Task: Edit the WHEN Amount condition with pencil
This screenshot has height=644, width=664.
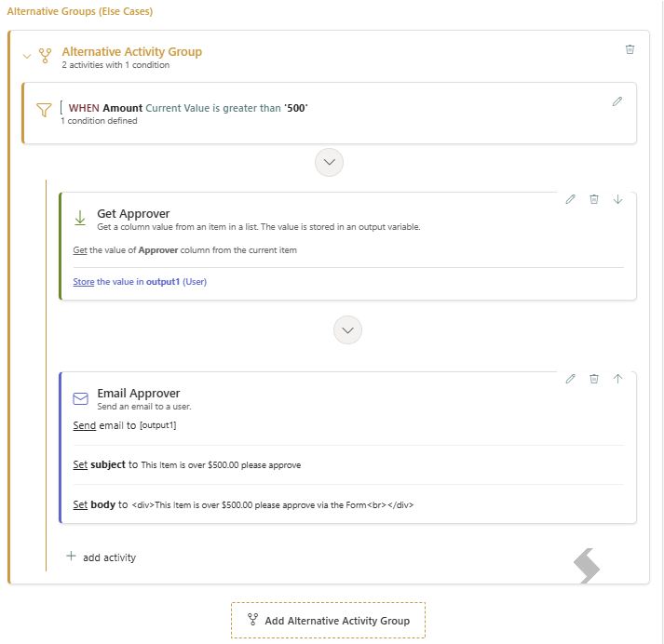Action: [617, 101]
